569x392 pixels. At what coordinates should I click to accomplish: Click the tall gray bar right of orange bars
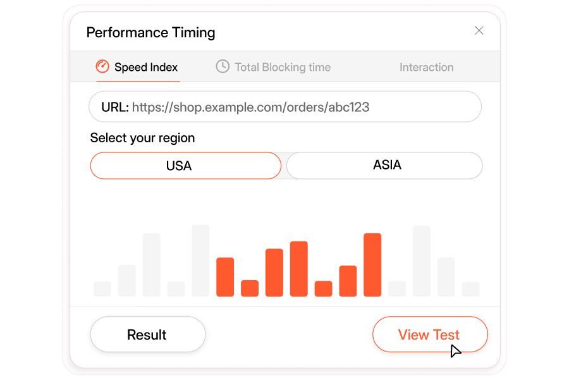(422, 260)
